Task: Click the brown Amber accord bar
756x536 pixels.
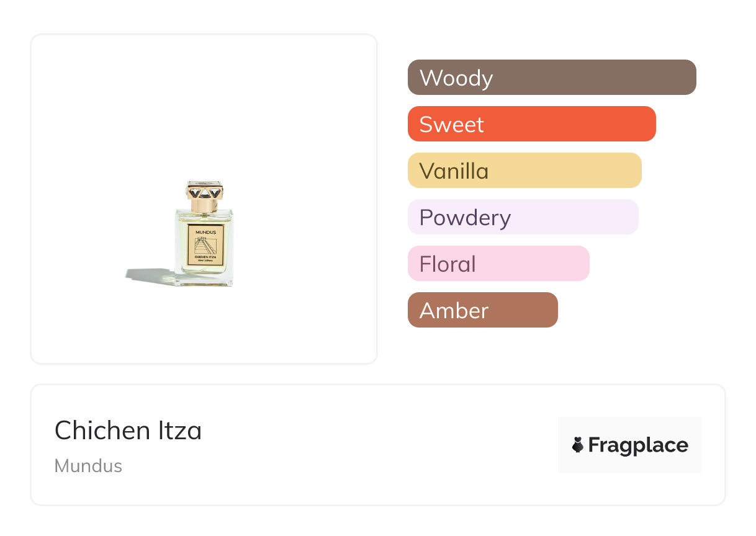Action: [482, 310]
